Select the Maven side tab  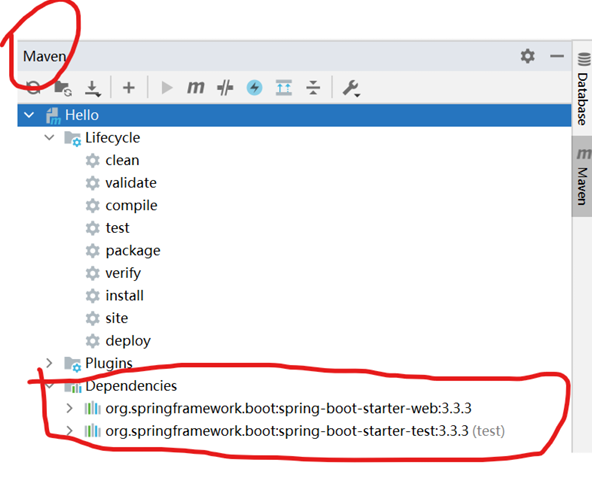pyautogui.click(x=582, y=177)
